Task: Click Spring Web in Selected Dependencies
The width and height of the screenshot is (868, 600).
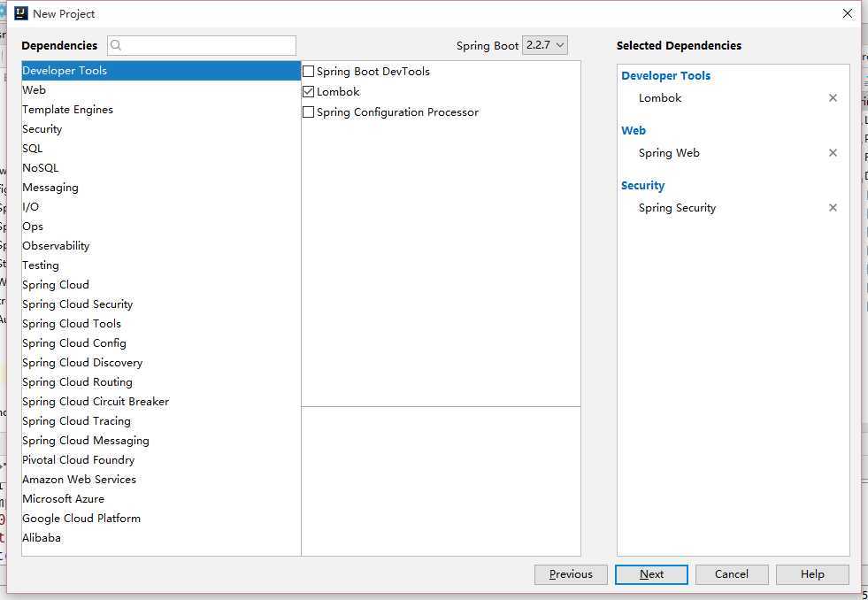Action: pos(669,153)
